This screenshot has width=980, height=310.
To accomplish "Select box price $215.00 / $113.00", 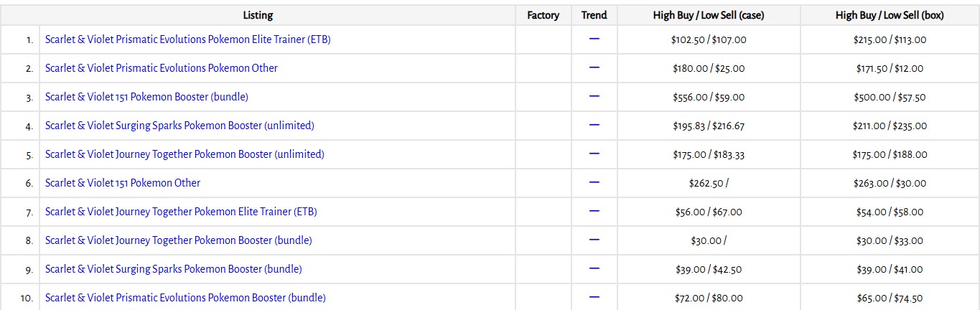I will (x=890, y=40).
